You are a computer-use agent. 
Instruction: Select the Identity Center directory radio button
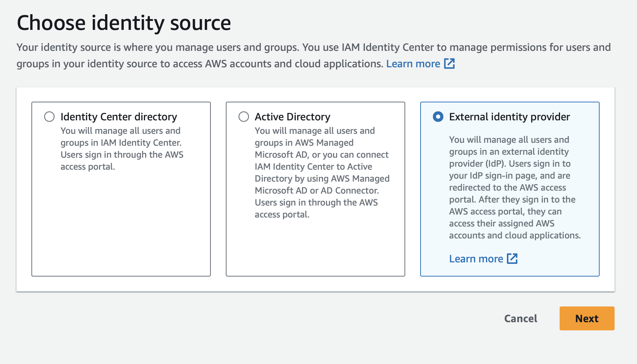click(49, 117)
